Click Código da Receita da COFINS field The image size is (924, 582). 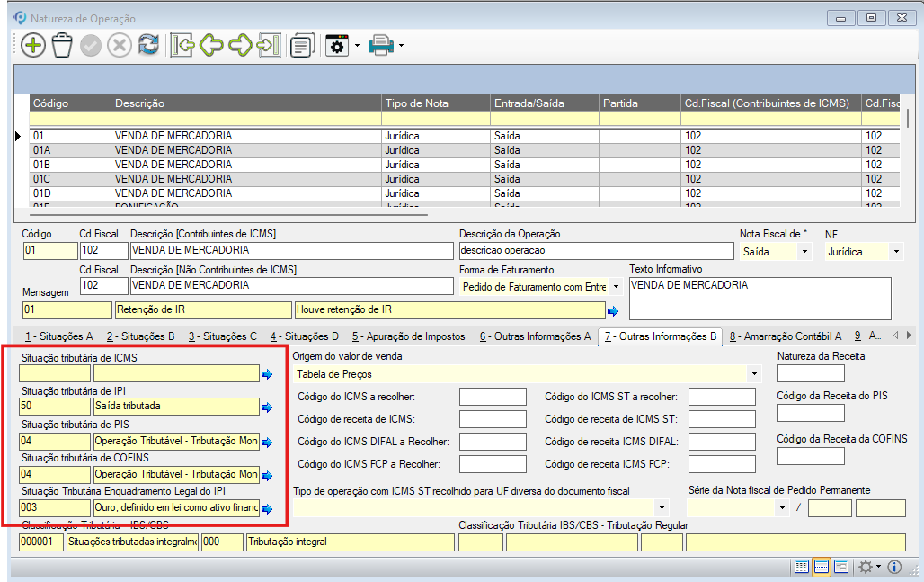point(811,456)
